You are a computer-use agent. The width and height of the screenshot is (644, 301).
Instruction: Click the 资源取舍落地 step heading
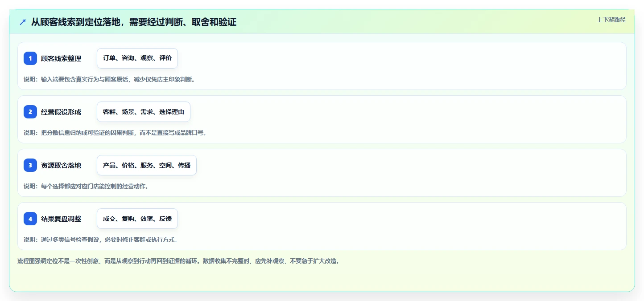61,165
